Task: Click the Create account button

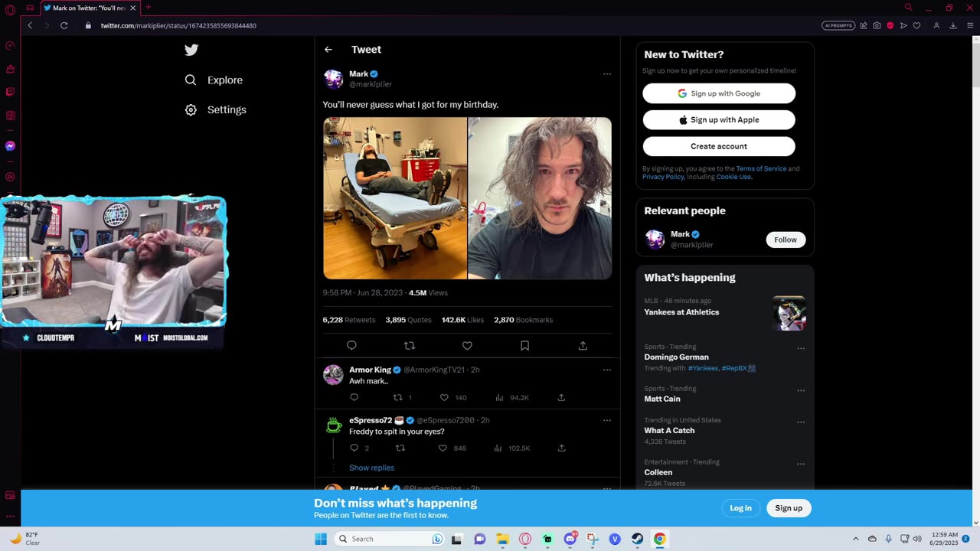Action: (x=719, y=146)
